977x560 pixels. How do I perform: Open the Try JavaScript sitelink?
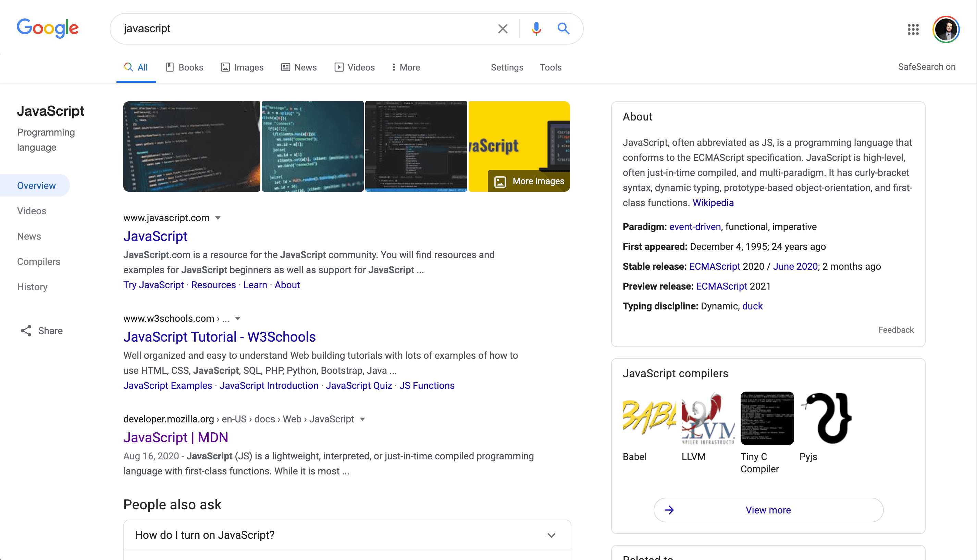(153, 285)
